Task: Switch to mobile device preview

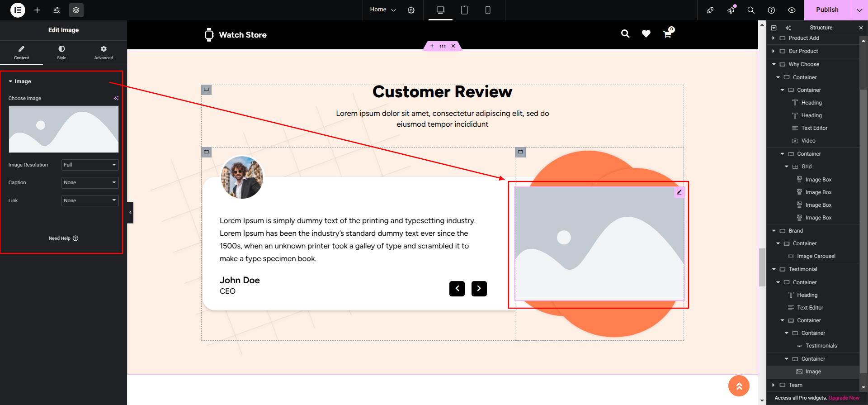Action: tap(488, 10)
